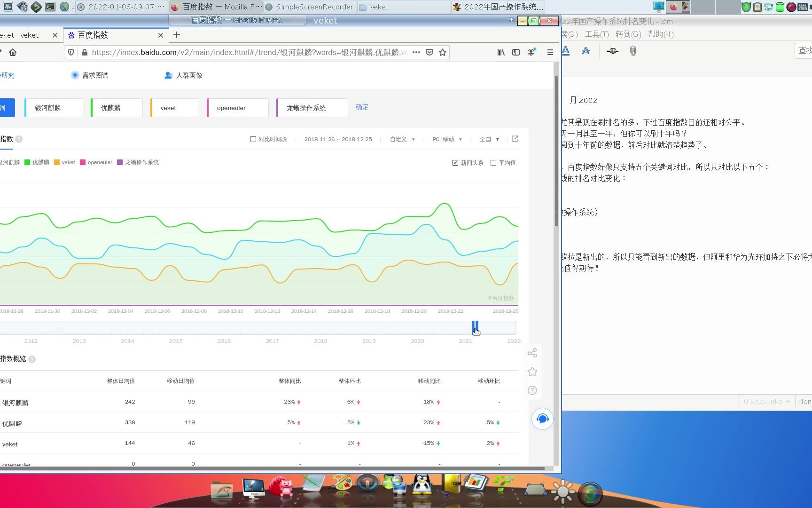Open page actions three-dot menu
Viewport: 812px width, 508px height.
click(416, 52)
